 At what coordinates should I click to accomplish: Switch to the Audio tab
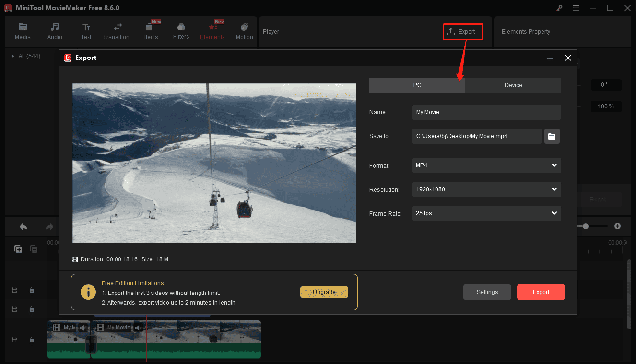[55, 31]
